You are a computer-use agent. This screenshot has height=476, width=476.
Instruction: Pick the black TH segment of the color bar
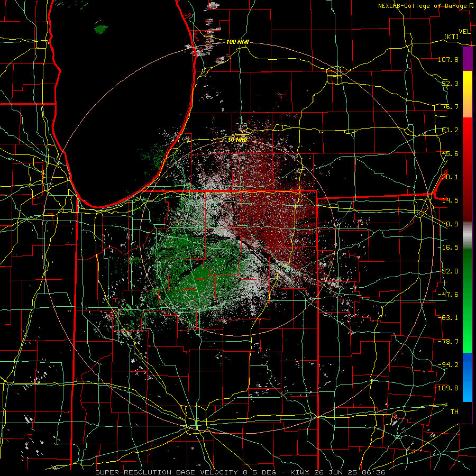[467, 412]
